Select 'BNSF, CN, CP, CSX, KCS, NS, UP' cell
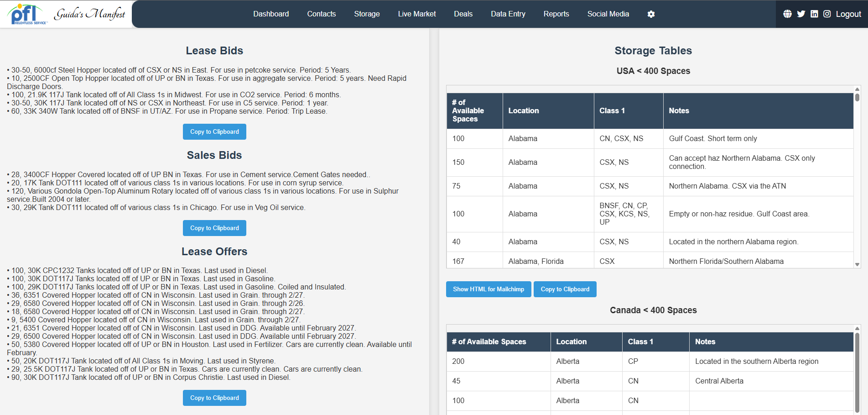 click(x=629, y=214)
